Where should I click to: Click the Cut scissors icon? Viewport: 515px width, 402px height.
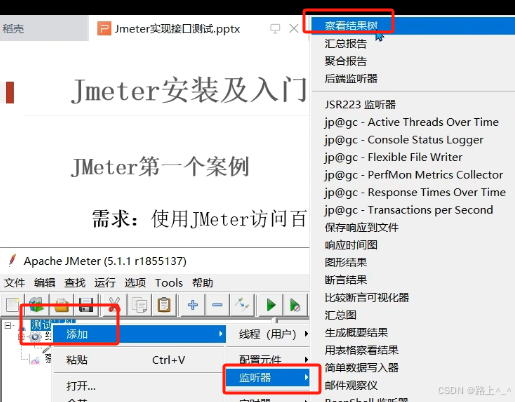(x=114, y=305)
